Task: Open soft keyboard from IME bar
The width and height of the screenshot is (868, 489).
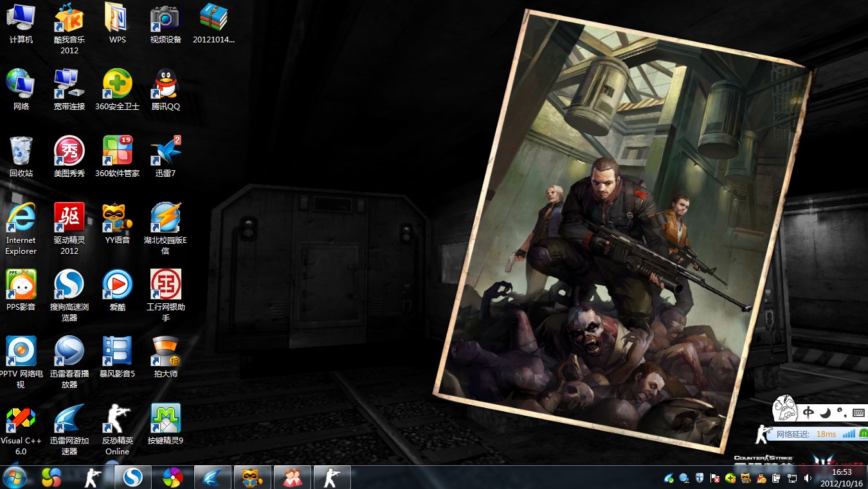Action: (x=858, y=413)
